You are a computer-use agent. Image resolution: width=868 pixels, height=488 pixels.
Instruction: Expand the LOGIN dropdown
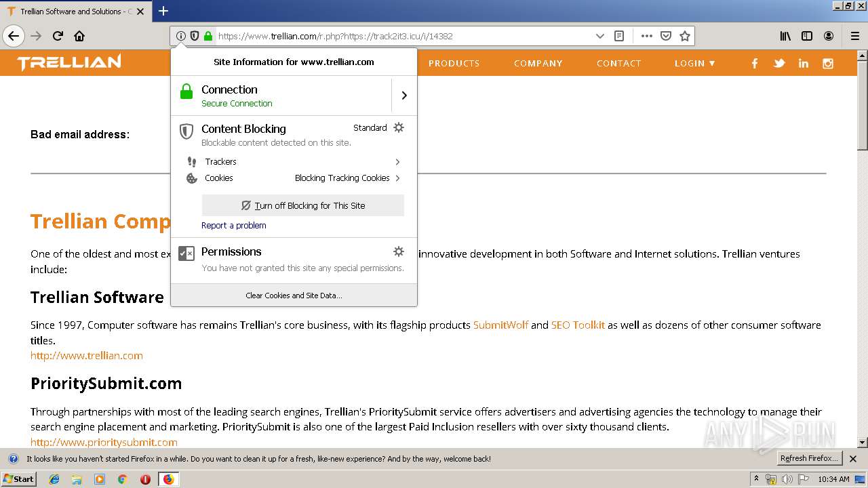[695, 63]
